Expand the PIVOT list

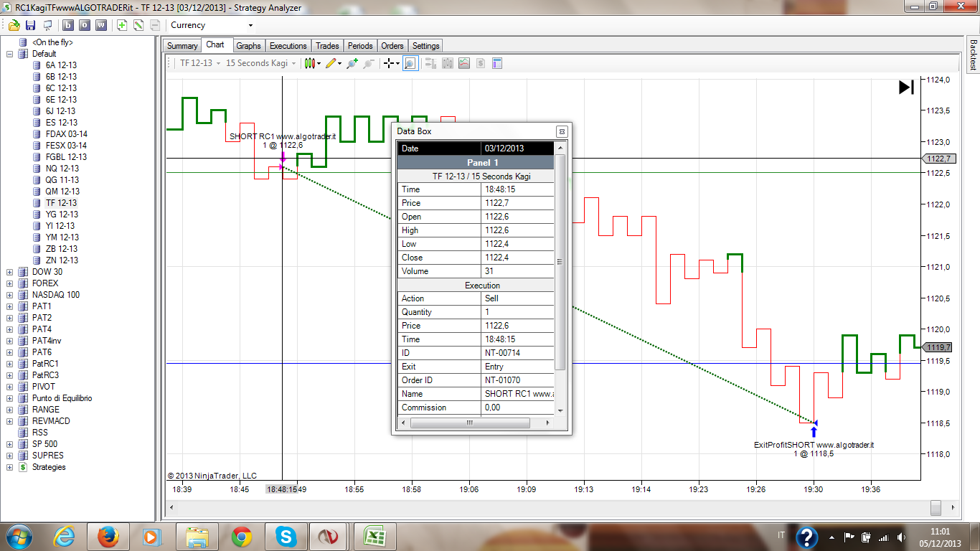point(10,387)
